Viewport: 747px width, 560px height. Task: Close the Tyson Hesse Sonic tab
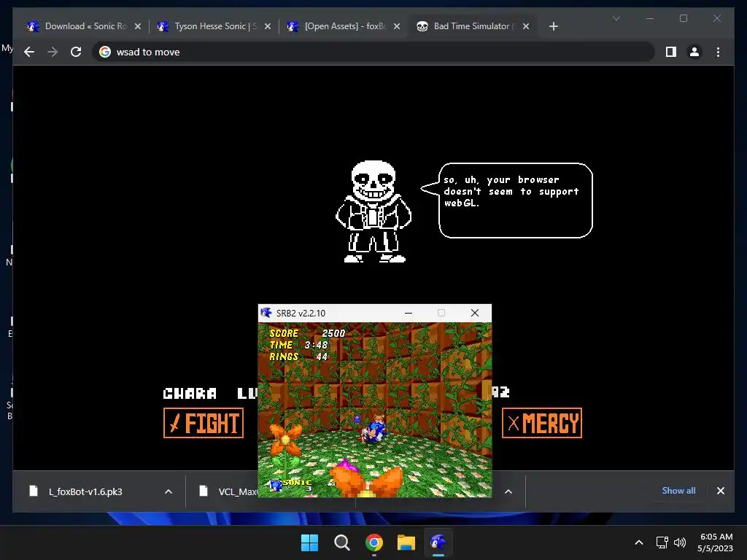click(268, 26)
